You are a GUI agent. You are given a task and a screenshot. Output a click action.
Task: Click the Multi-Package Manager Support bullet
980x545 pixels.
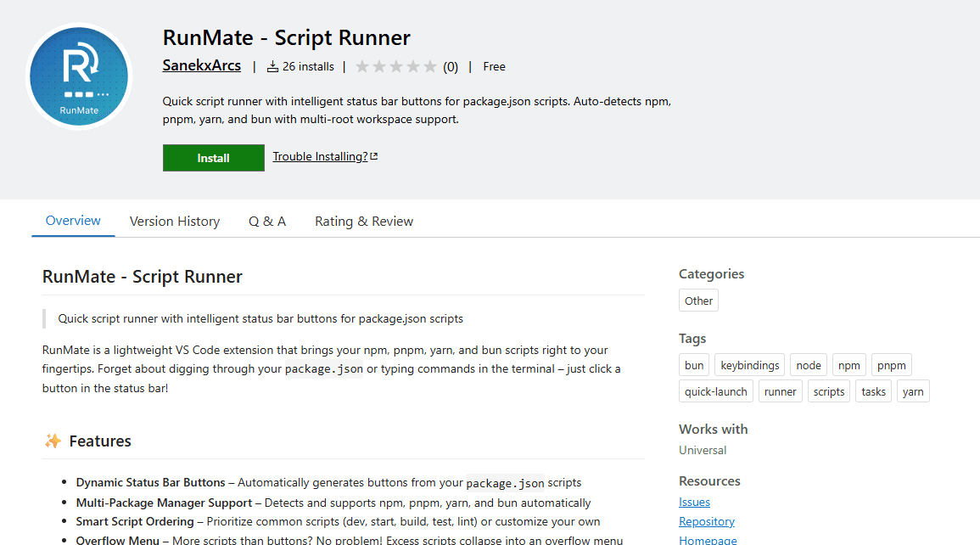pyautogui.click(x=333, y=503)
